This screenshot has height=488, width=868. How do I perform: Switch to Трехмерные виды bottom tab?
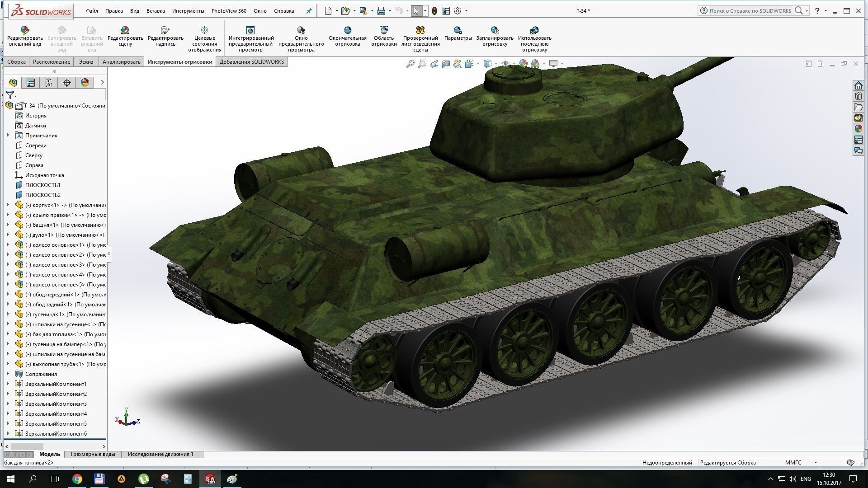[93, 454]
